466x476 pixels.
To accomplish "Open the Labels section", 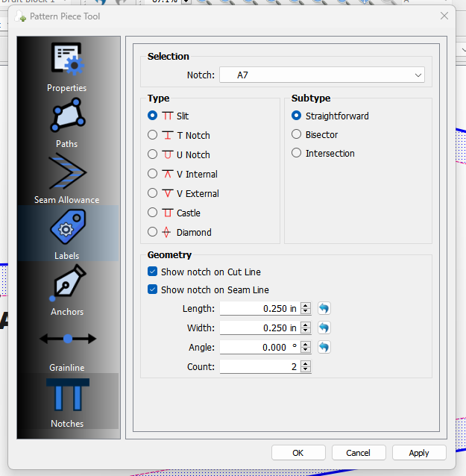I will (67, 234).
